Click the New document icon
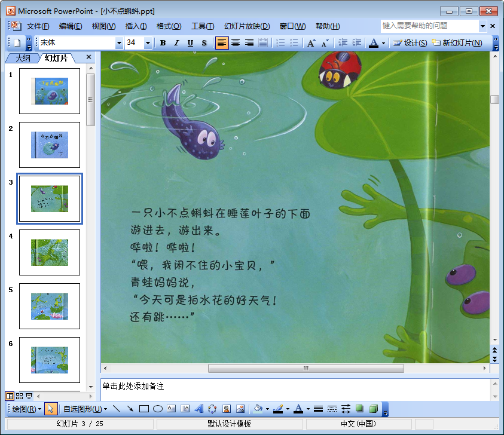This screenshot has width=504, height=435. [17, 43]
